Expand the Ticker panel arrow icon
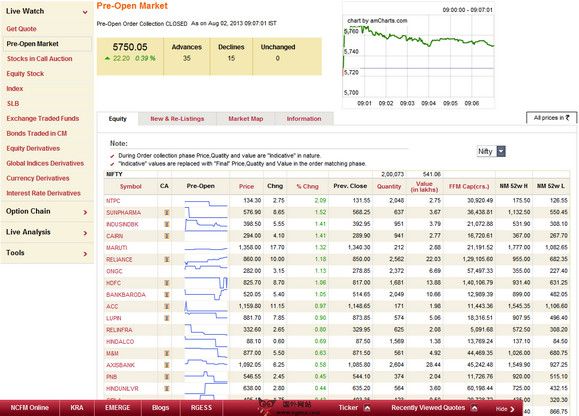 pos(367,408)
